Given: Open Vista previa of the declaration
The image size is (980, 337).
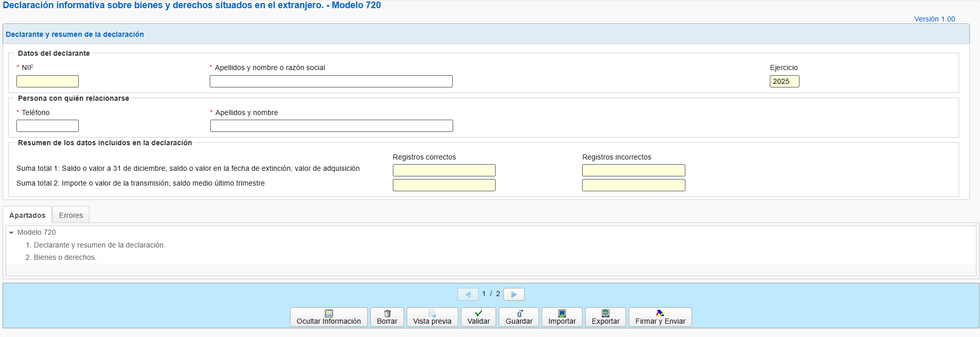Looking at the screenshot, I should (432, 317).
